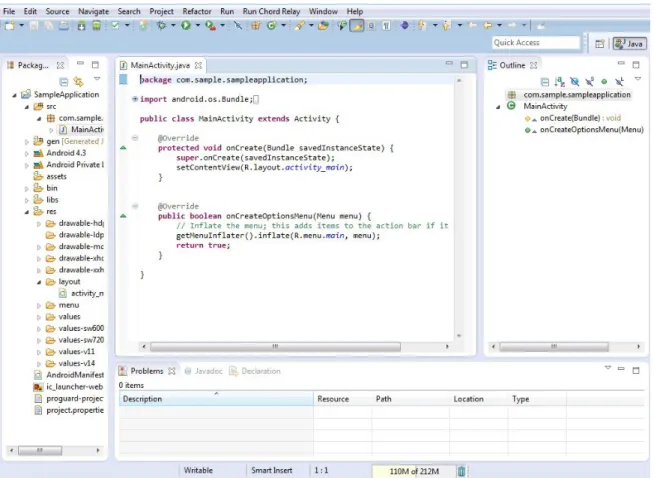
Task: Click Collapse All in Package Explorer
Action: coord(64,82)
